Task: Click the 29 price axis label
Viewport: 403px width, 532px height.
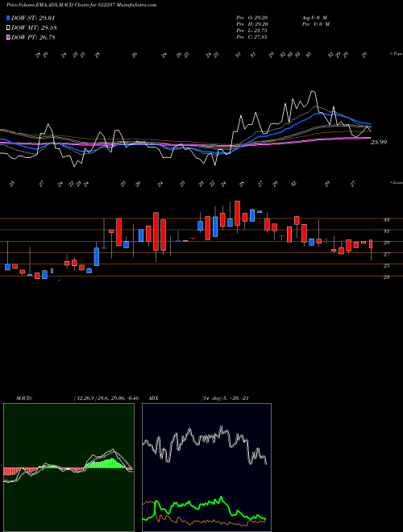Action: coord(386,243)
